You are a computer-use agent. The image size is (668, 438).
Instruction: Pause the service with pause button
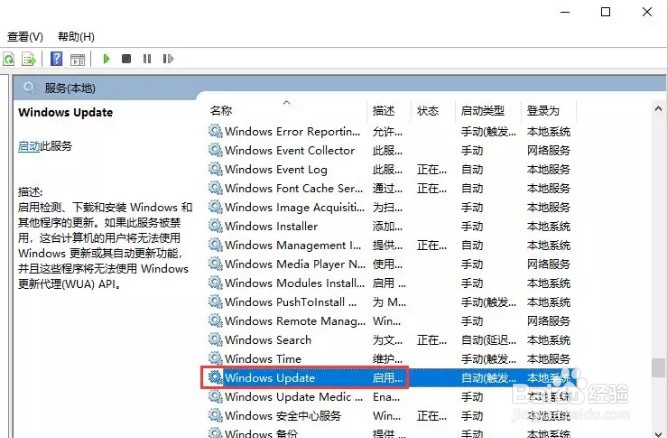147,58
